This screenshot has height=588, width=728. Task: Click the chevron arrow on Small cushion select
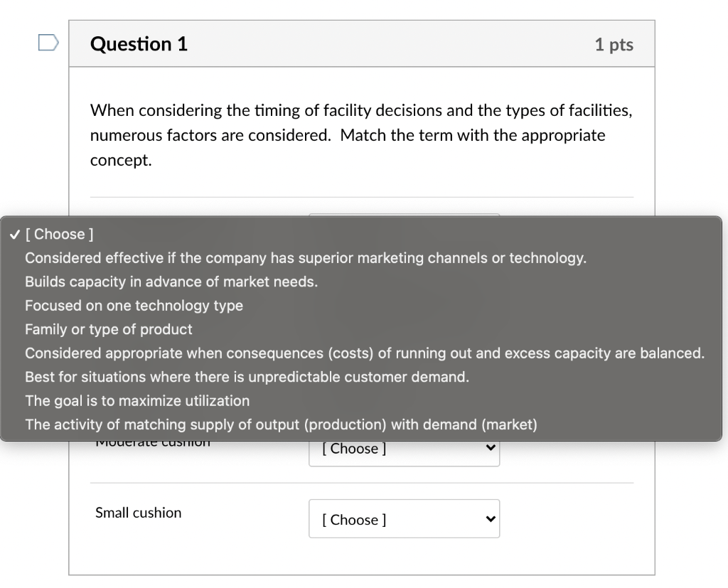(x=489, y=519)
